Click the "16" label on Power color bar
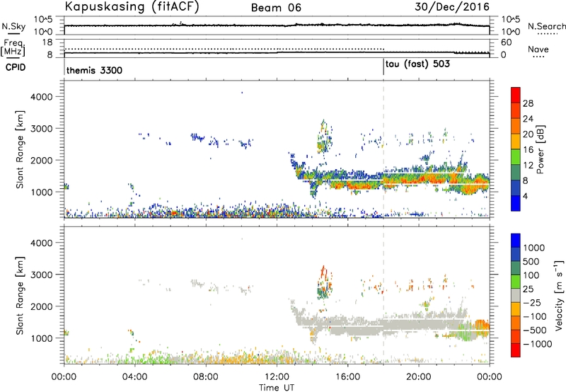Viewport: 566px width, 392px height. [x=528, y=150]
